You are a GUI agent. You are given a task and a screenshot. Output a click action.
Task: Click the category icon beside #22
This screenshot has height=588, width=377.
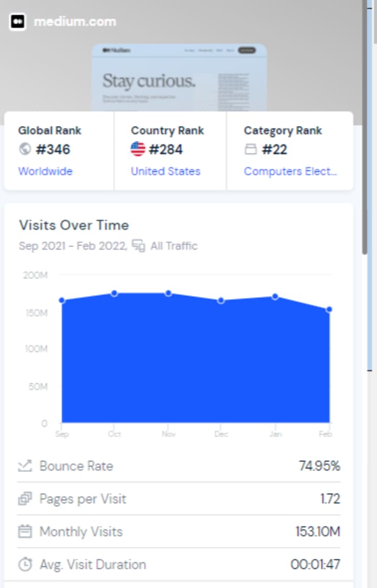(x=251, y=149)
